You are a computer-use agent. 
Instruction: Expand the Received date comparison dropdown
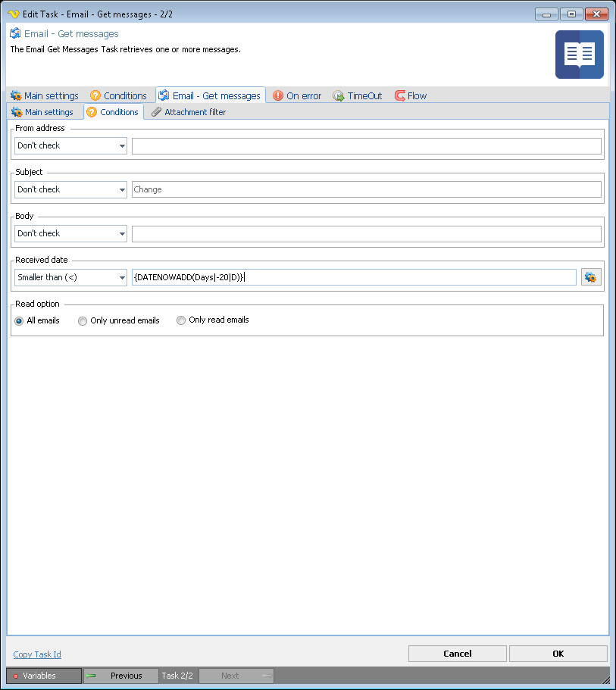pos(70,277)
